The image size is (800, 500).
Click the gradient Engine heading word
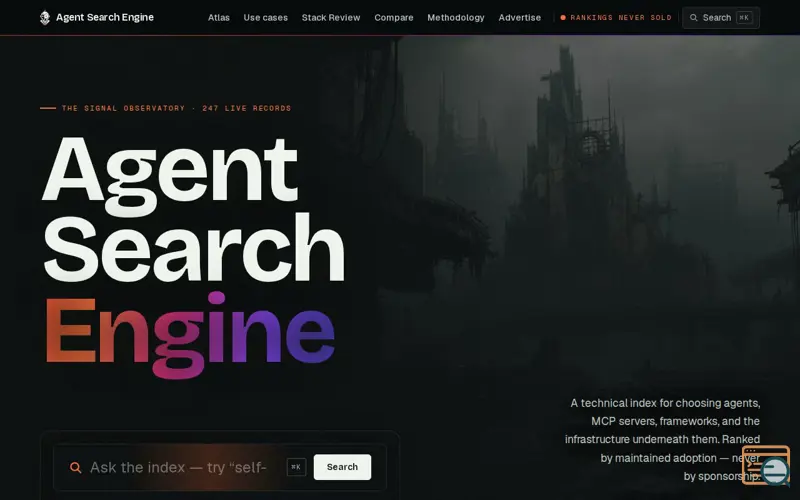click(190, 334)
